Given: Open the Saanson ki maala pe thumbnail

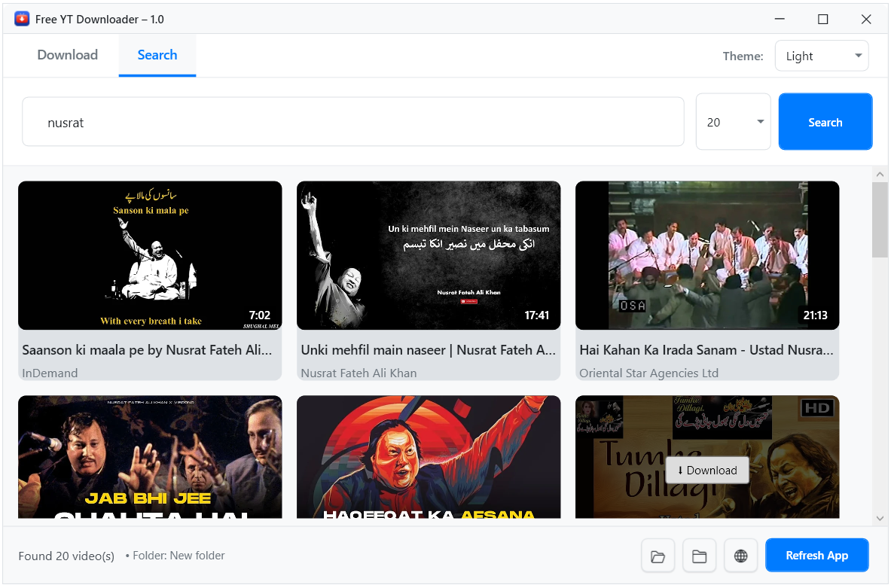Looking at the screenshot, I should coord(150,254).
